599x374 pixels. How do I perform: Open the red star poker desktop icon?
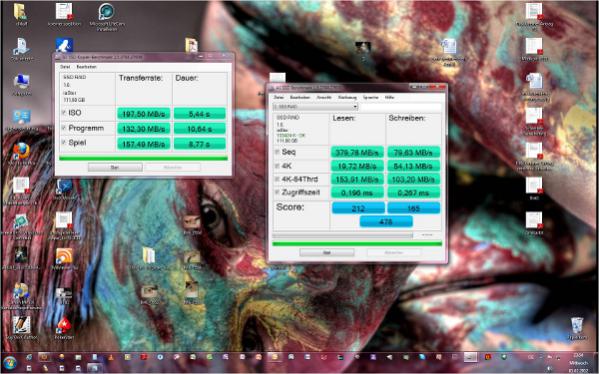(64, 325)
